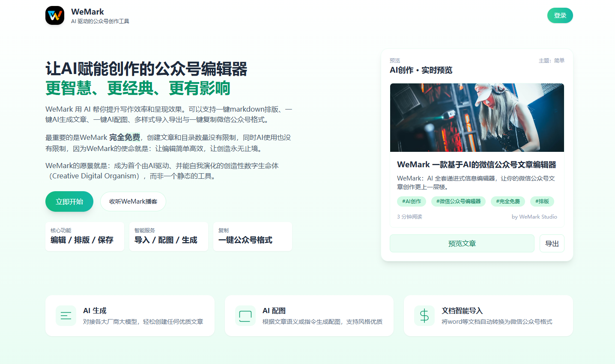615x364 pixels.
Task: Select the #微信公众号编辑器 tag
Action: [458, 201]
